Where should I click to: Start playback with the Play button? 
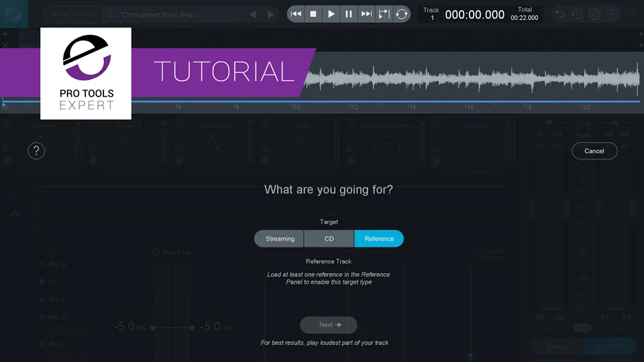pyautogui.click(x=331, y=14)
